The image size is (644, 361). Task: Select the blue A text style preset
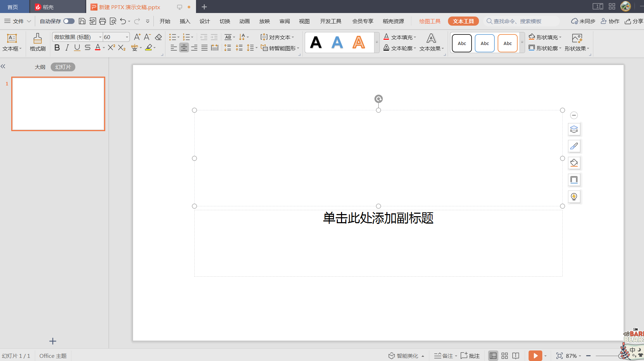(337, 43)
